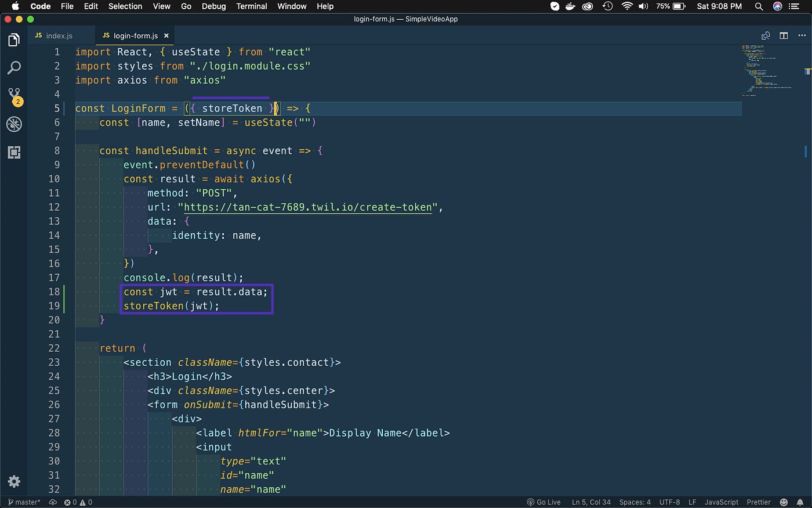Click on 'console.log(result);' text
Viewport: 812px width, 508px height.
tap(184, 278)
